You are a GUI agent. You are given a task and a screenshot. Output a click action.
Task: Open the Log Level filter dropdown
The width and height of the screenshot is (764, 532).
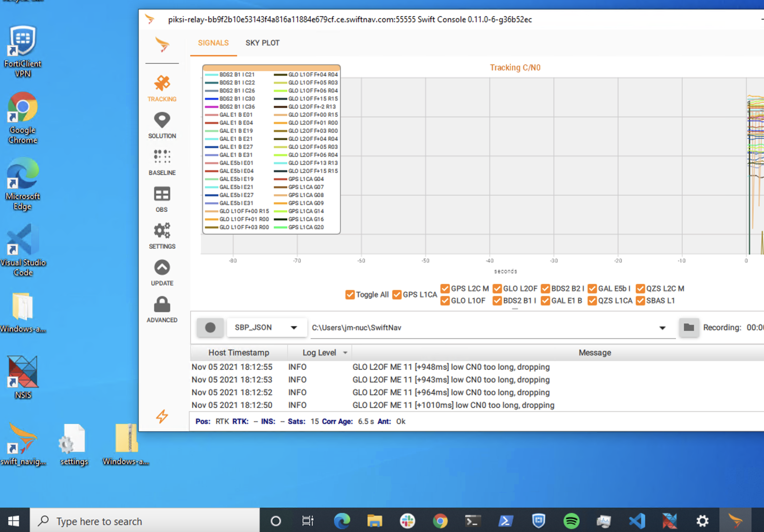click(x=345, y=353)
